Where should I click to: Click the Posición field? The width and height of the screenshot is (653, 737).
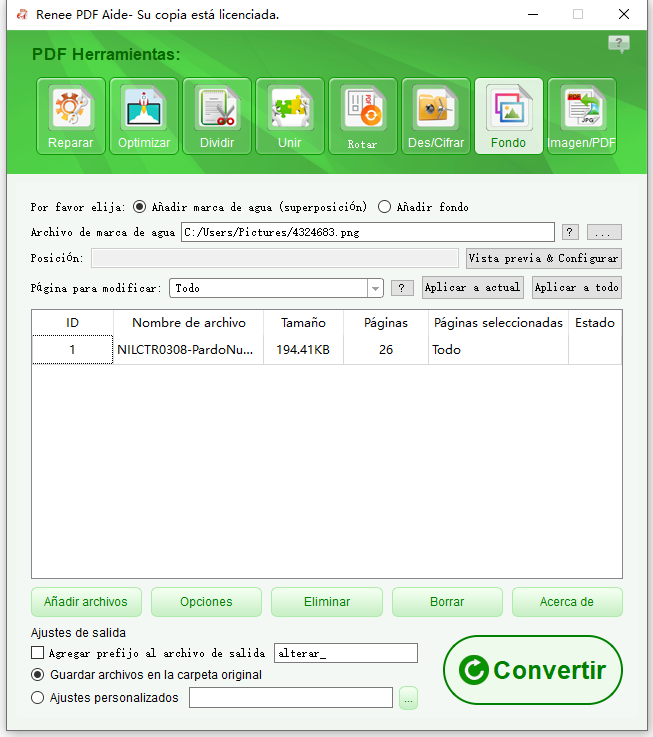click(x=275, y=258)
